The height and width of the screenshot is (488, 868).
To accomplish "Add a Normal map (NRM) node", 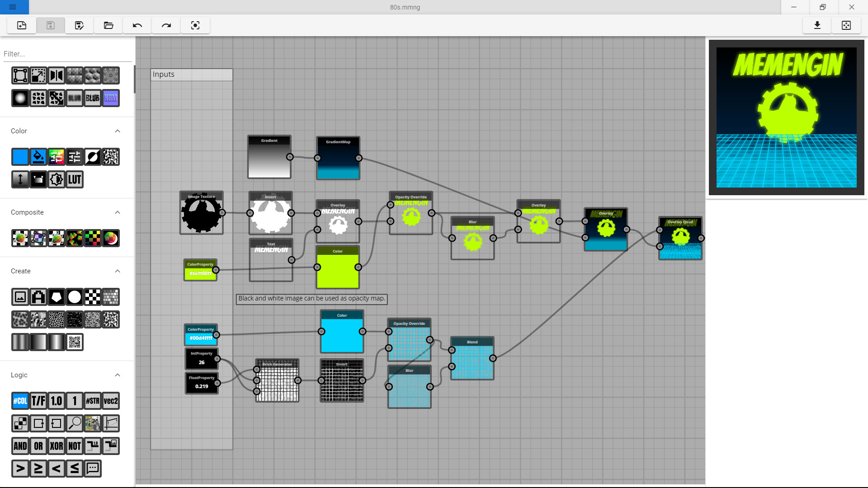I will 111,98.
